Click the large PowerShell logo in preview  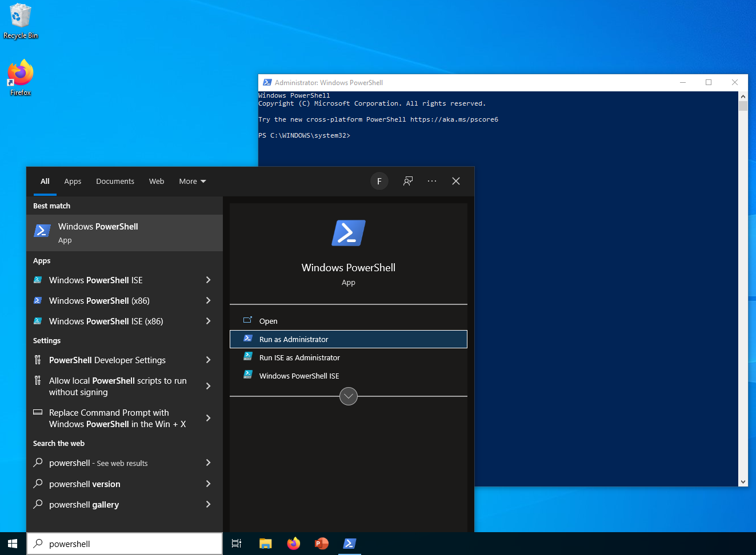pos(349,233)
